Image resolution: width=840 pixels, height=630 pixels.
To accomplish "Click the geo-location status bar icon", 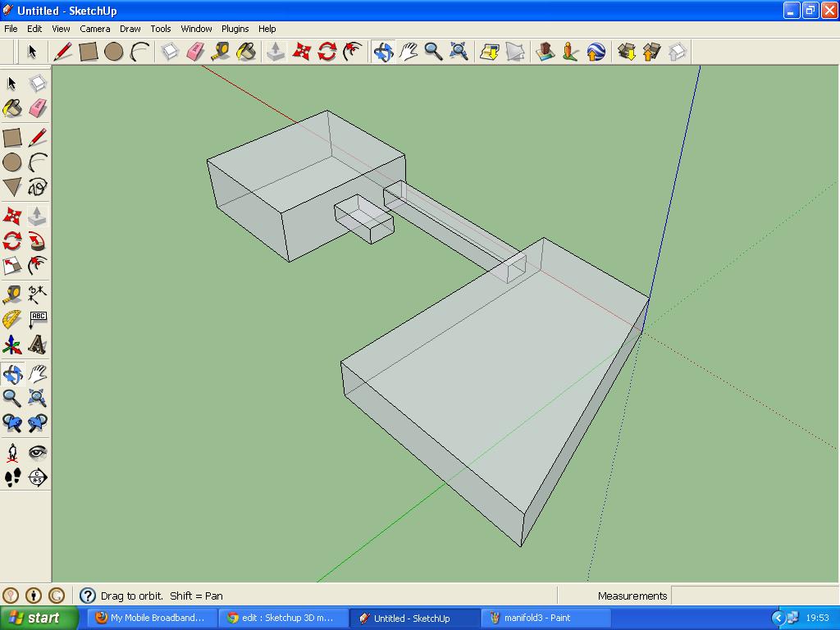I will coord(10,596).
